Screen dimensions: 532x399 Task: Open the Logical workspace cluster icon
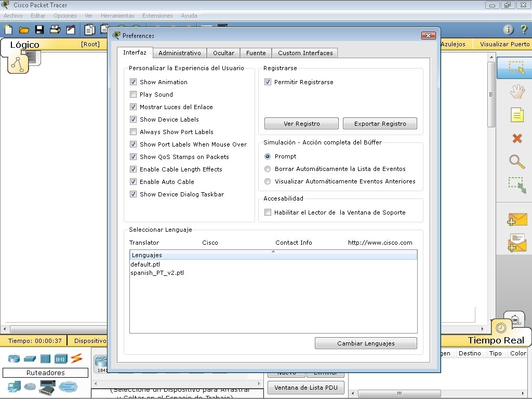[x=18, y=64]
